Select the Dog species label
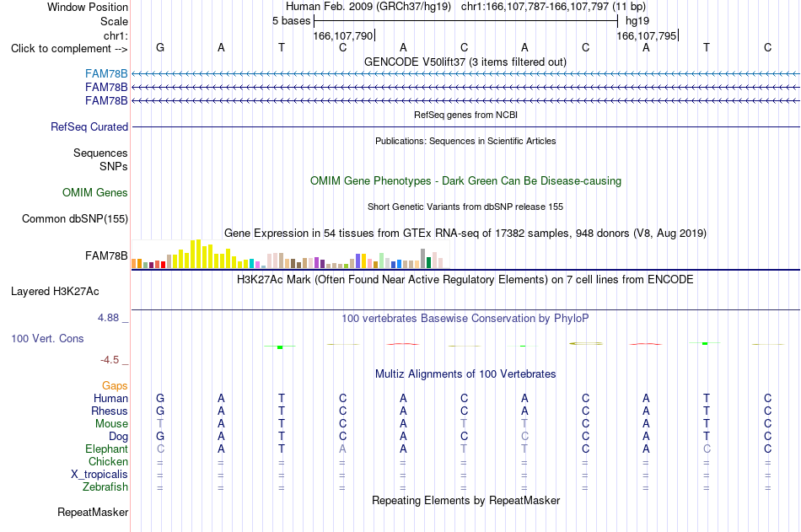 [x=118, y=437]
